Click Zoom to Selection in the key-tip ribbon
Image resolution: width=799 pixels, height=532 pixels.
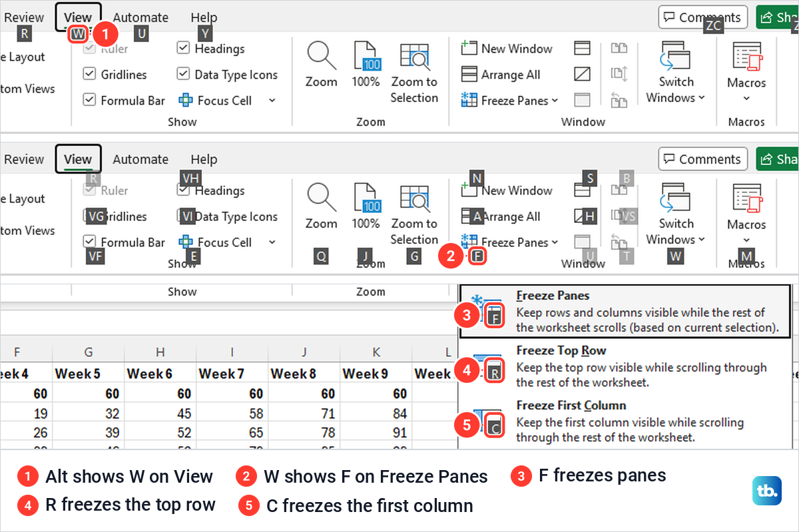[414, 214]
